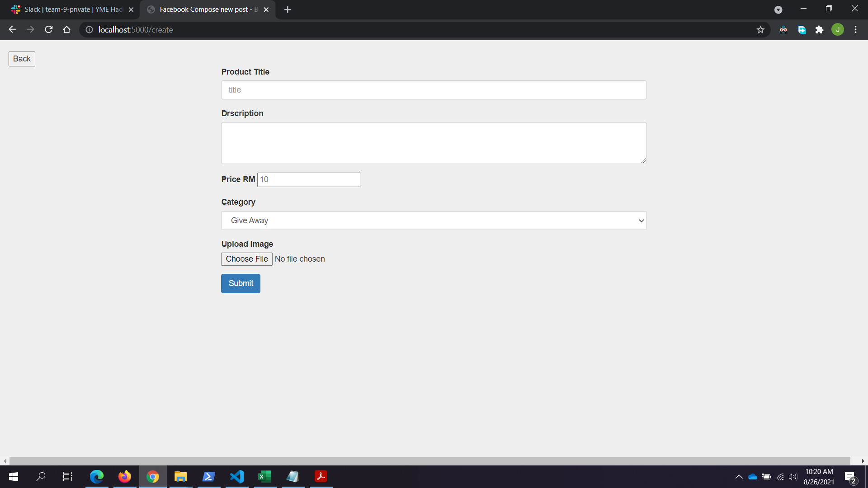Viewport: 868px width, 488px height.
Task: Focus the Price RM number field
Action: click(308, 180)
